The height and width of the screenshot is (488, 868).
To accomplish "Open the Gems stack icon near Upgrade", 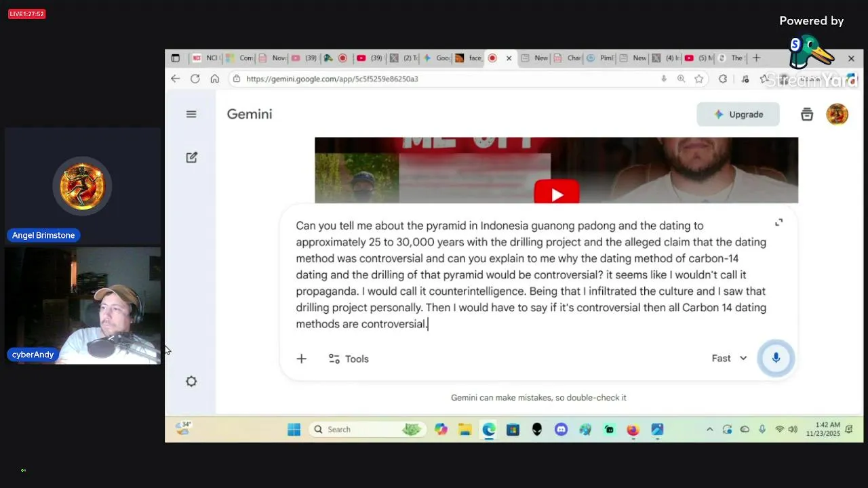I will click(x=807, y=115).
